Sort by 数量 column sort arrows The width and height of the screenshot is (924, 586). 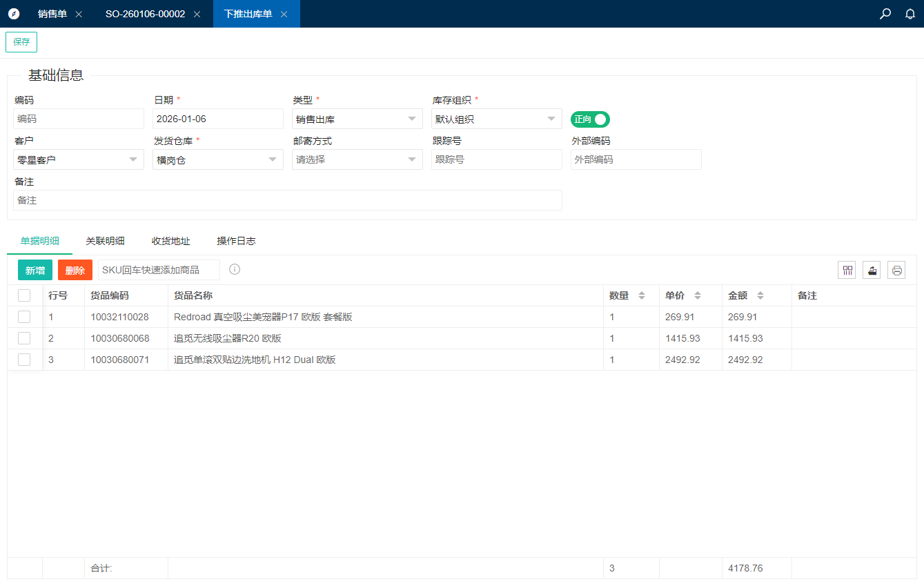click(x=642, y=295)
